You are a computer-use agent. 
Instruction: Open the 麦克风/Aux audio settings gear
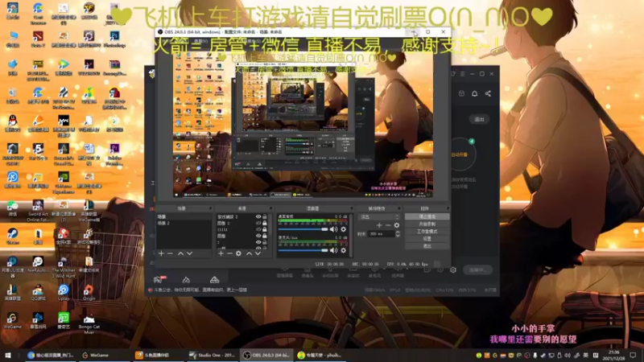coord(344,250)
